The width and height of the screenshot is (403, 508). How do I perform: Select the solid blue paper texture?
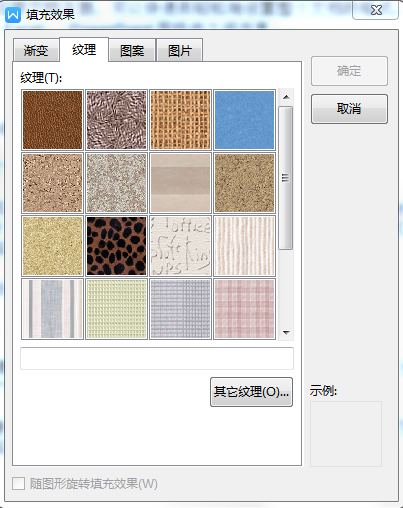244,120
